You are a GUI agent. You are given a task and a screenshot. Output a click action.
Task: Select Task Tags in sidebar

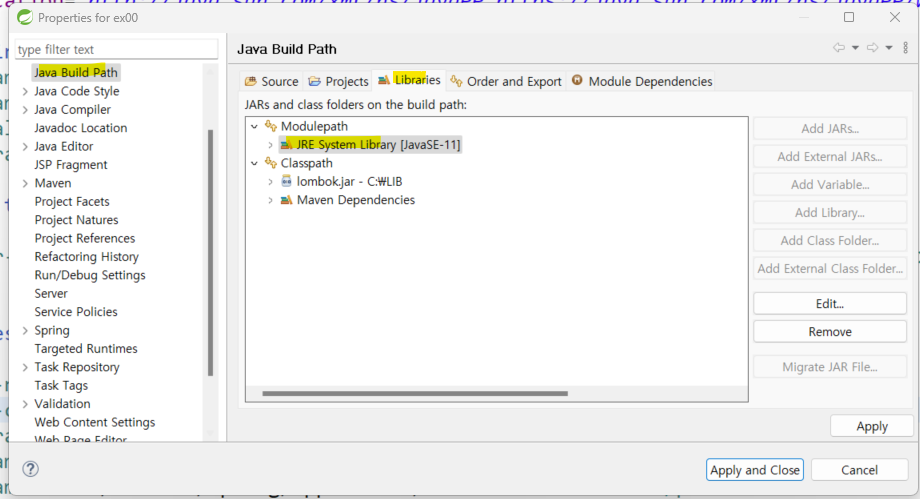pyautogui.click(x=61, y=385)
